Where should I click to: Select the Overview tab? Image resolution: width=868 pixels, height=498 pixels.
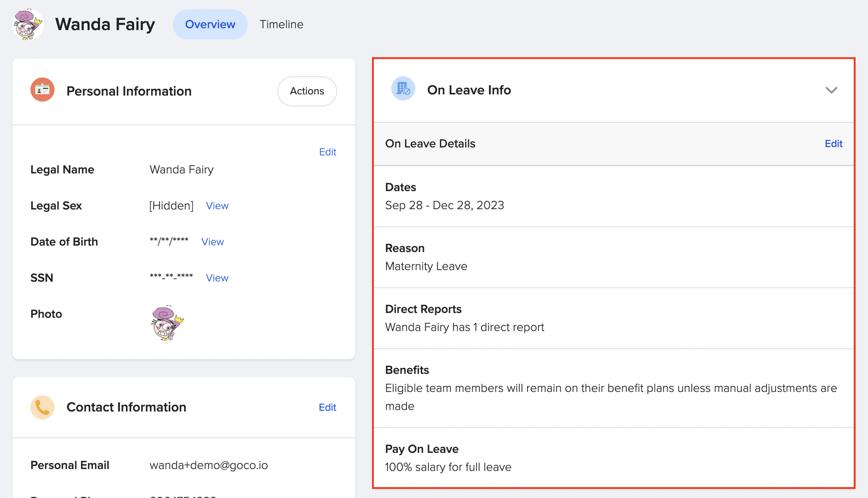click(x=210, y=24)
